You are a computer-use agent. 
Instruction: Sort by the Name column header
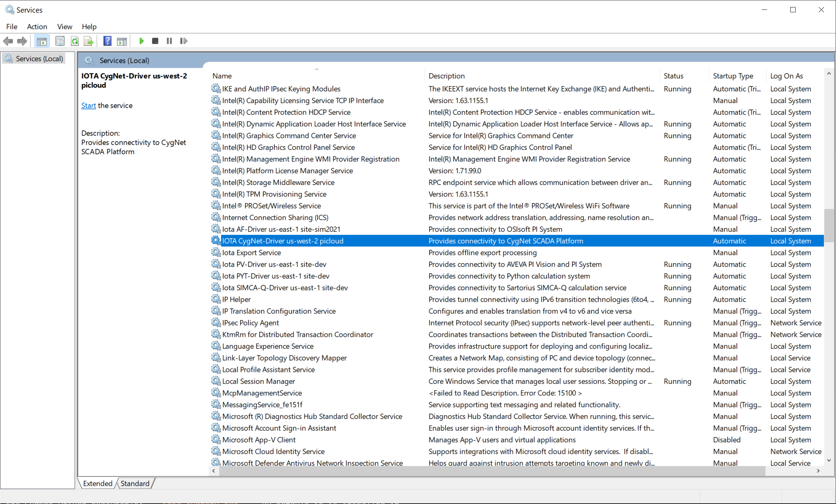(317, 76)
